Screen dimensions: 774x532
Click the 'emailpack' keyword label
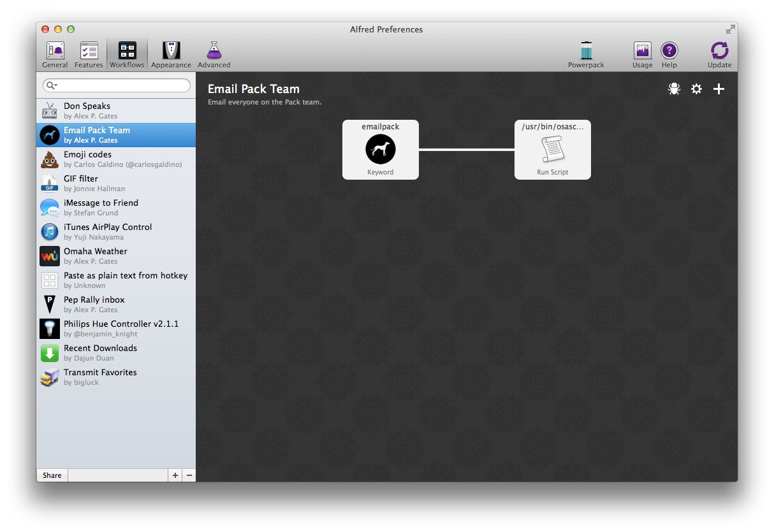click(x=381, y=127)
